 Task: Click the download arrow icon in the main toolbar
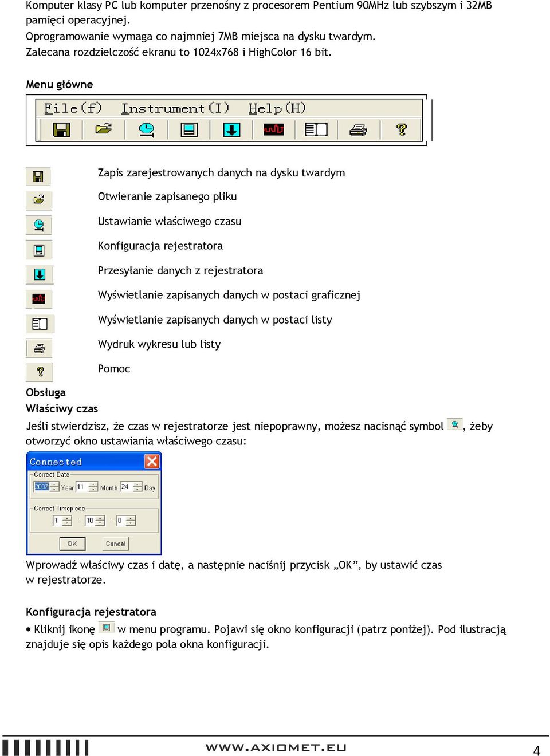coord(231,129)
